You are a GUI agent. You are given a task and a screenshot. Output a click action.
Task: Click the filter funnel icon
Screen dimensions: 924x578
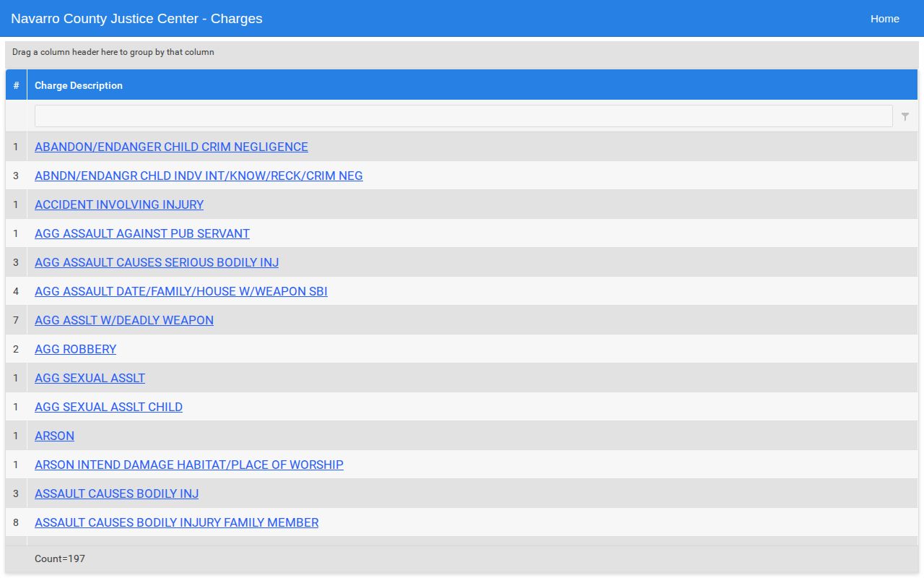point(905,116)
